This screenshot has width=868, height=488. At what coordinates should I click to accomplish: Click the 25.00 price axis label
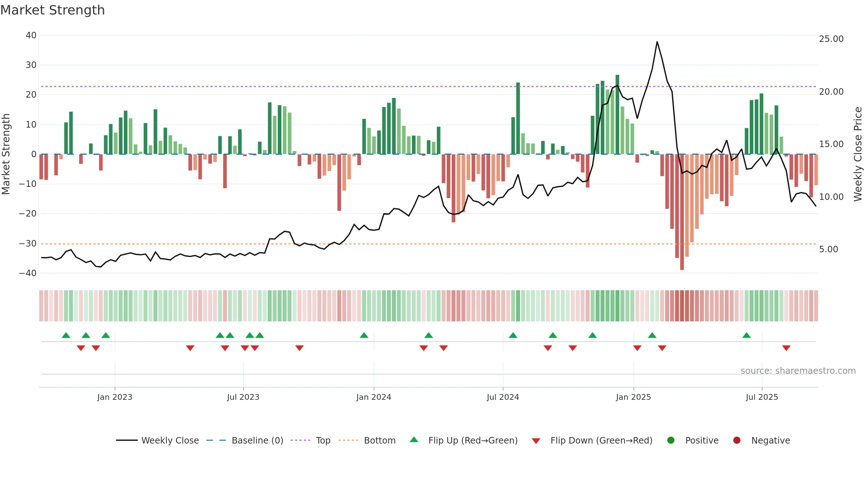pos(831,39)
